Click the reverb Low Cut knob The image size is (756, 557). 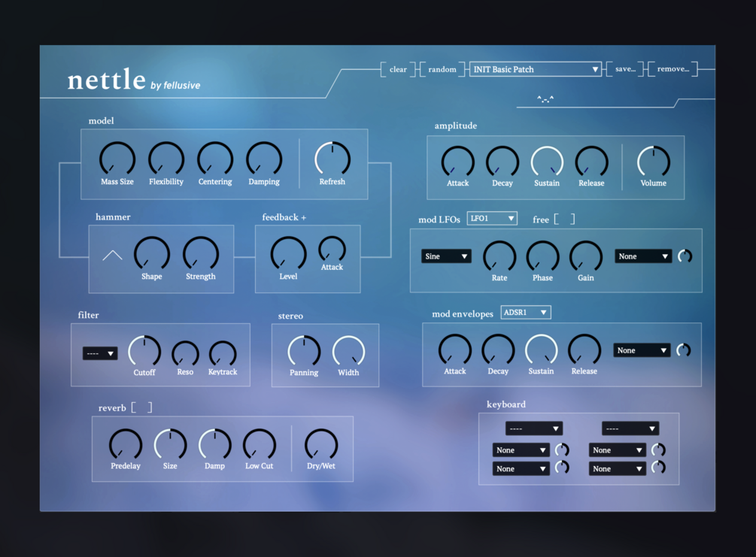[x=260, y=445]
